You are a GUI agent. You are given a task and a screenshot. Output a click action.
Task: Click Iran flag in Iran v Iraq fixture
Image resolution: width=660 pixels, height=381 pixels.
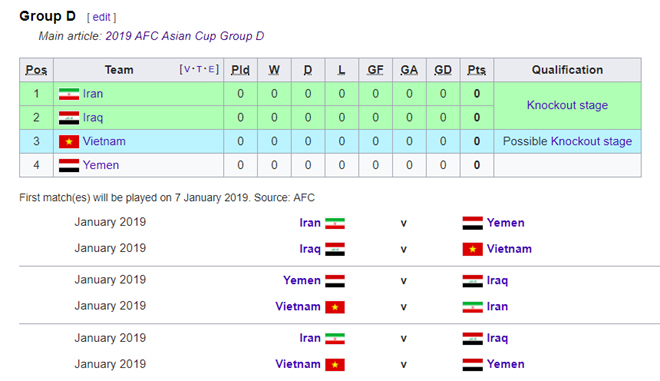pos(335,338)
